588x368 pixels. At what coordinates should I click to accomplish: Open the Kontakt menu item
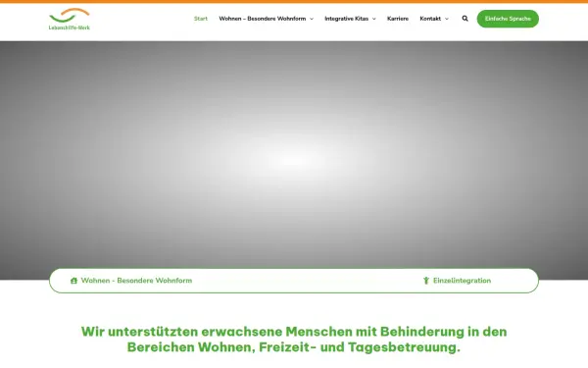click(x=430, y=19)
